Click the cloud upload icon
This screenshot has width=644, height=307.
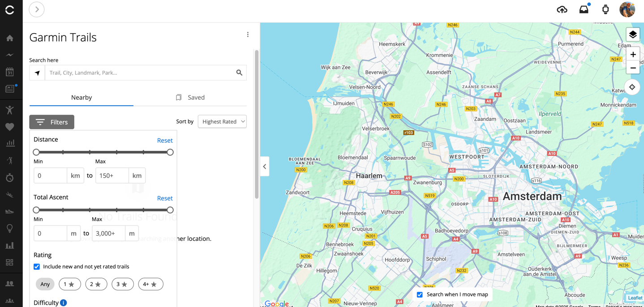tap(562, 9)
